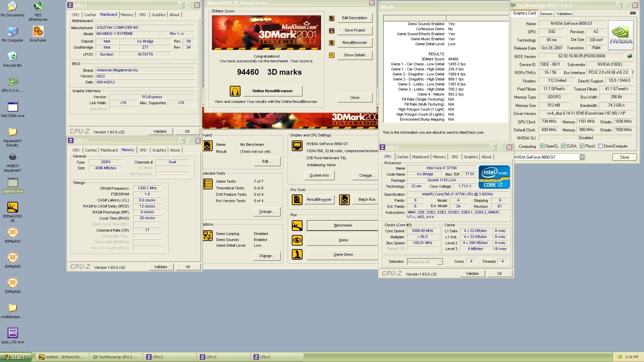Click the Show Details magnifier icon
This screenshot has width=644, height=362.
331,55
